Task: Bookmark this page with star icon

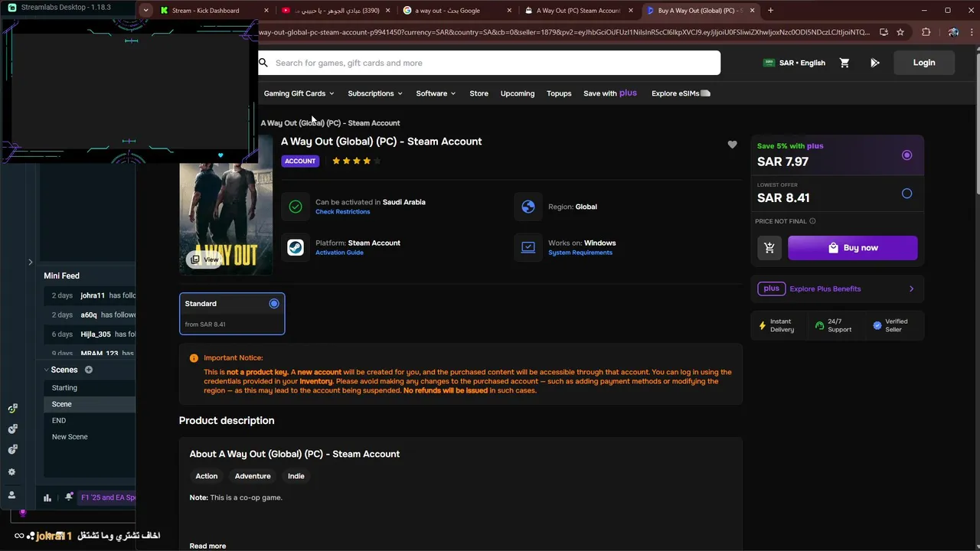Action: pos(900,32)
